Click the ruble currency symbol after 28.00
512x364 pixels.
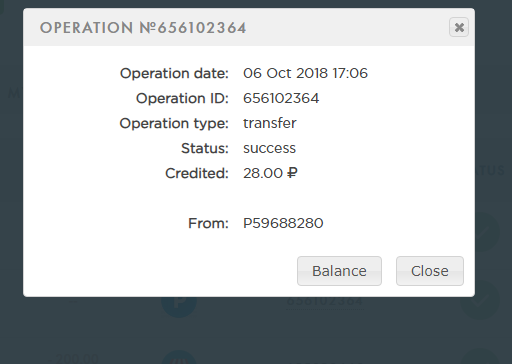point(292,173)
